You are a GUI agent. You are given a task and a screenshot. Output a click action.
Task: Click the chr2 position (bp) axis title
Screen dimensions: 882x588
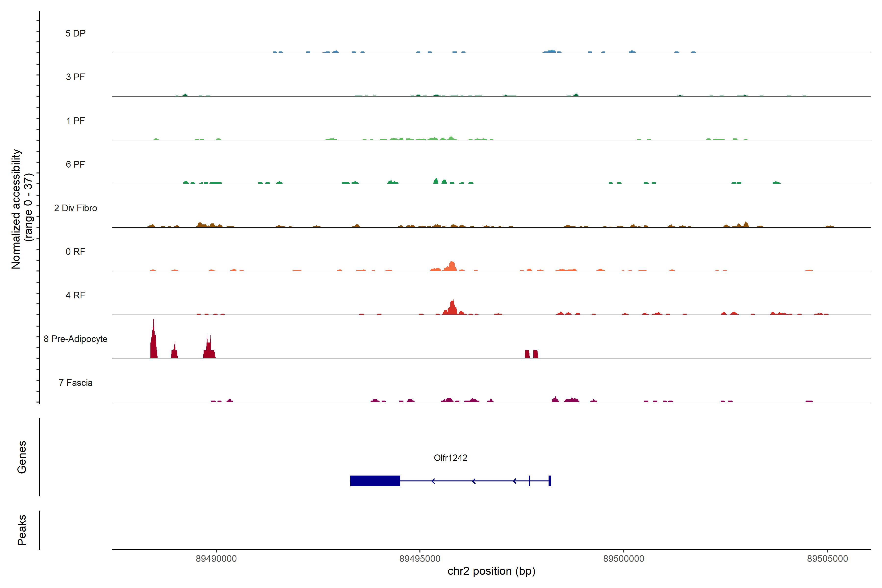pos(491,571)
